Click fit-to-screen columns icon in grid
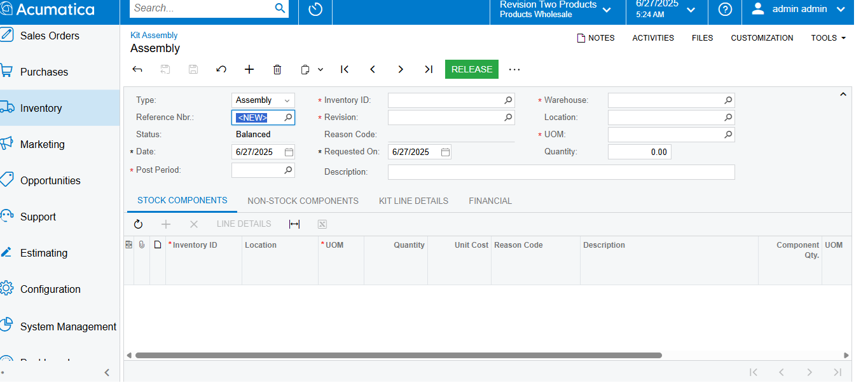Image resolution: width=868 pixels, height=390 pixels. click(294, 224)
